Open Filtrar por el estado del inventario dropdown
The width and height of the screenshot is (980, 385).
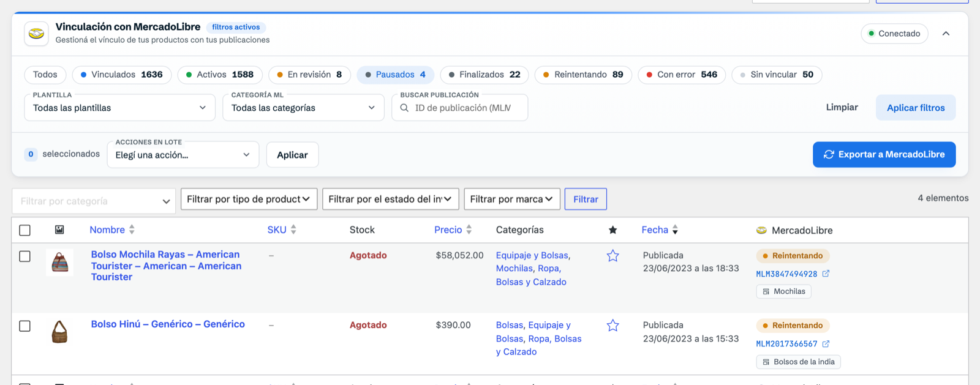tap(390, 199)
